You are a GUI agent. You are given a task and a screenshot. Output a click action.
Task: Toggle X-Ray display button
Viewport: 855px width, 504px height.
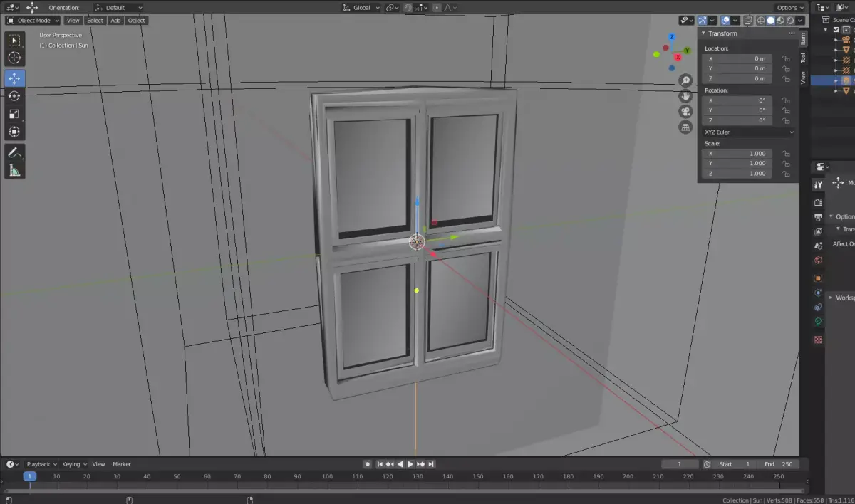[749, 21]
